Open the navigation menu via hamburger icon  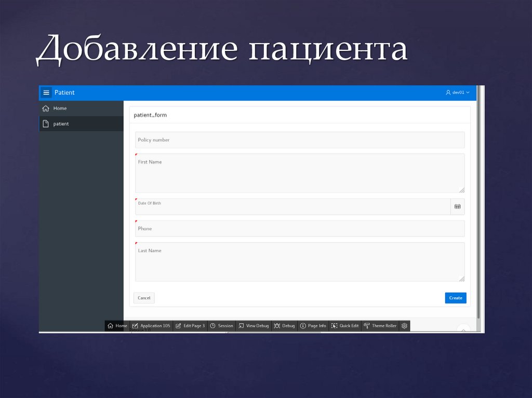[47, 92]
